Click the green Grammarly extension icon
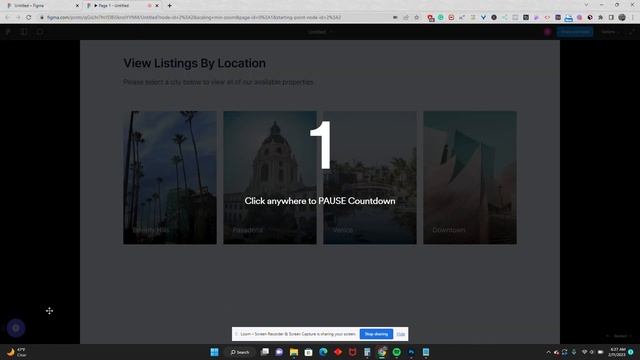This screenshot has height=360, width=640. tap(441, 18)
